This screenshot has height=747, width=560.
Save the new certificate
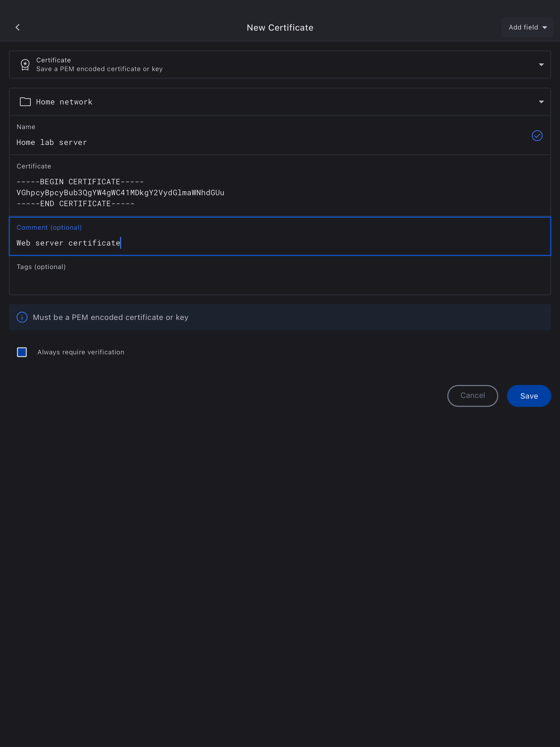pos(529,396)
